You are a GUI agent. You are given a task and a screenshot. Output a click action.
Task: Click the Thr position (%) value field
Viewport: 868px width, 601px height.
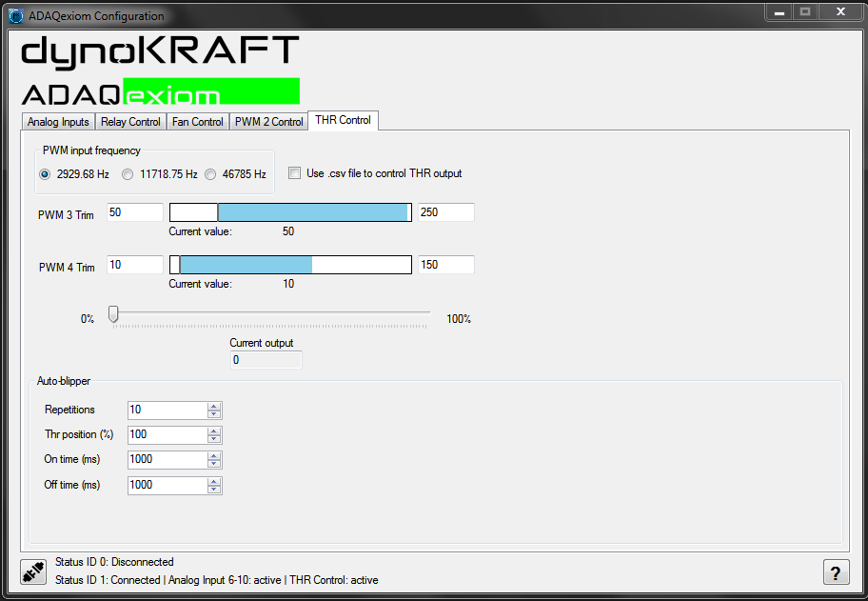click(168, 435)
